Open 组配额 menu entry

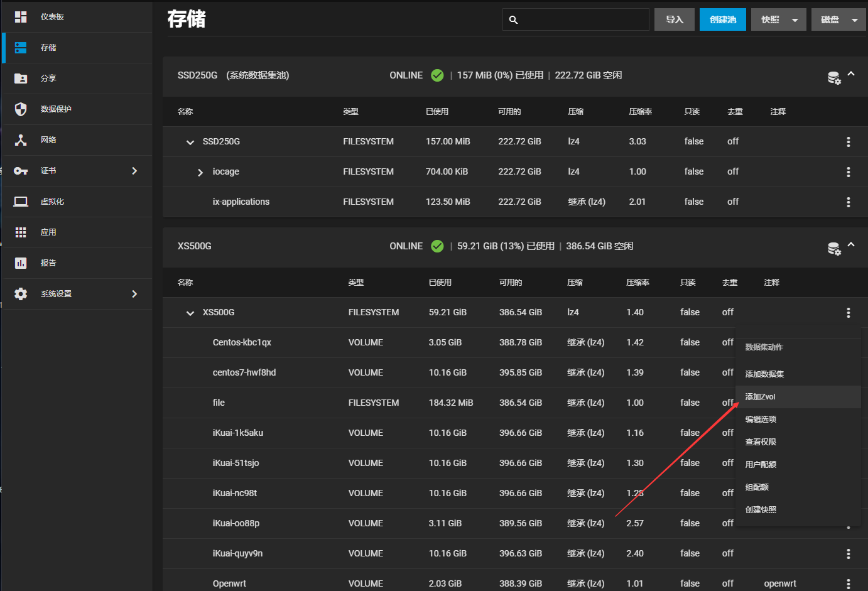click(757, 487)
